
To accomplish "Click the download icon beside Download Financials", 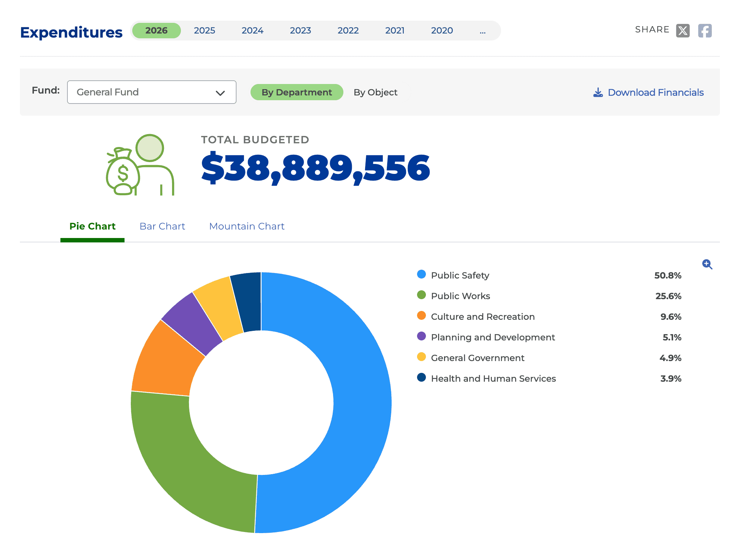I will pos(598,92).
